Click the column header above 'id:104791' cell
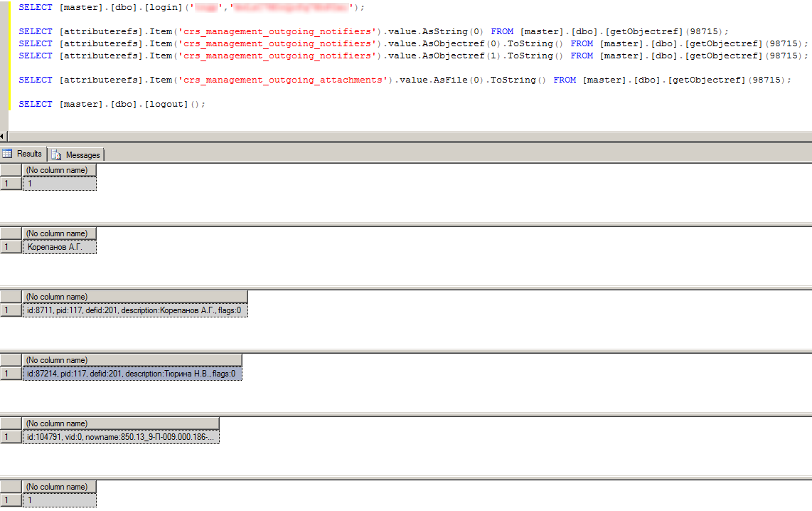The height and width of the screenshot is (511, 812). tap(121, 423)
